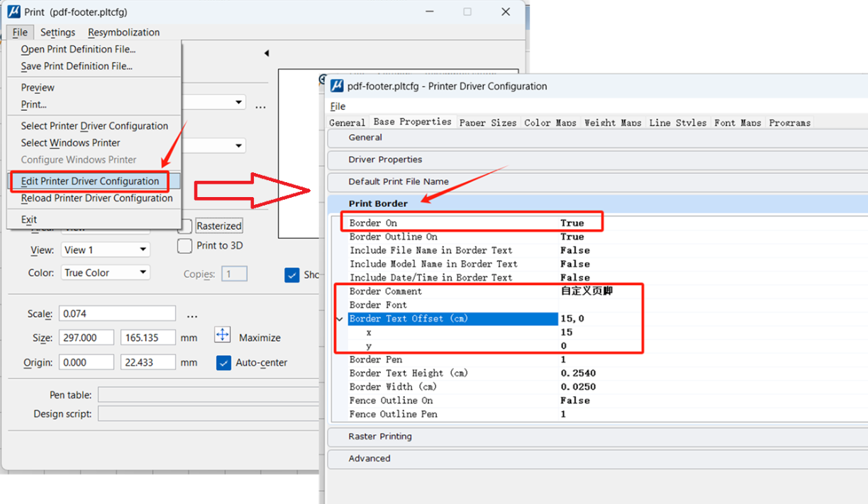This screenshot has width=868, height=504.
Task: Uncheck the Auto-center checkbox
Action: coord(223,363)
